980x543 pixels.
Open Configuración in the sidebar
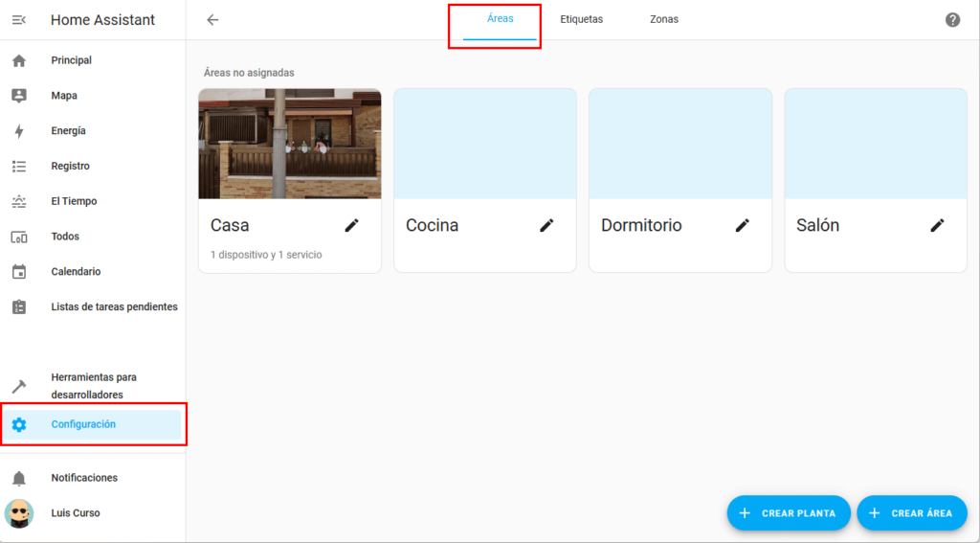pyautogui.click(x=83, y=424)
